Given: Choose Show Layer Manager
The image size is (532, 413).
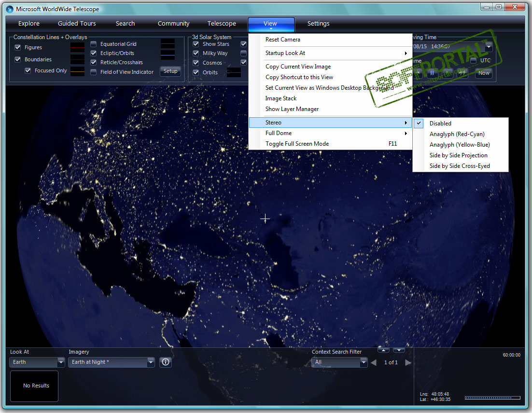Looking at the screenshot, I should click(331, 109).
